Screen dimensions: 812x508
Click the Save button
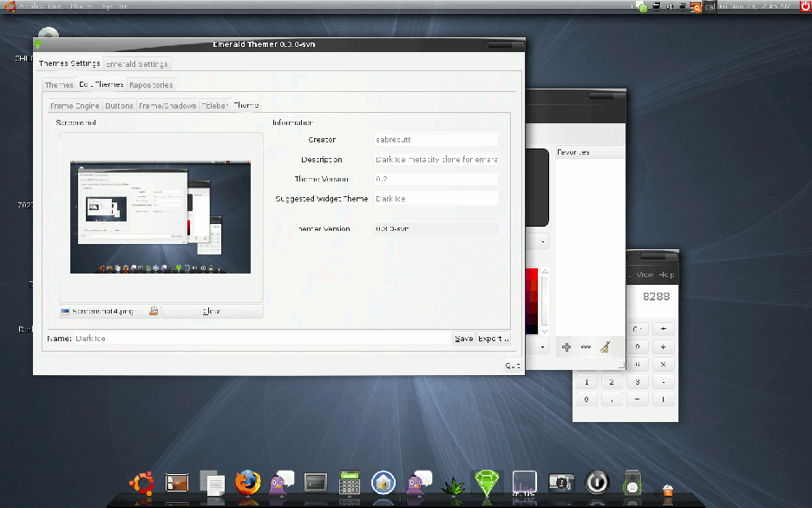point(463,339)
